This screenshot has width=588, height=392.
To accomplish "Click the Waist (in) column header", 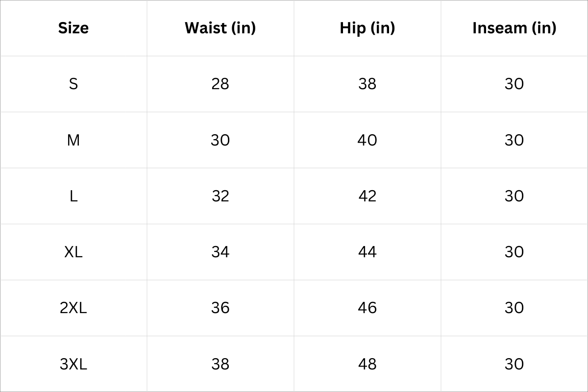I will click(x=220, y=28).
